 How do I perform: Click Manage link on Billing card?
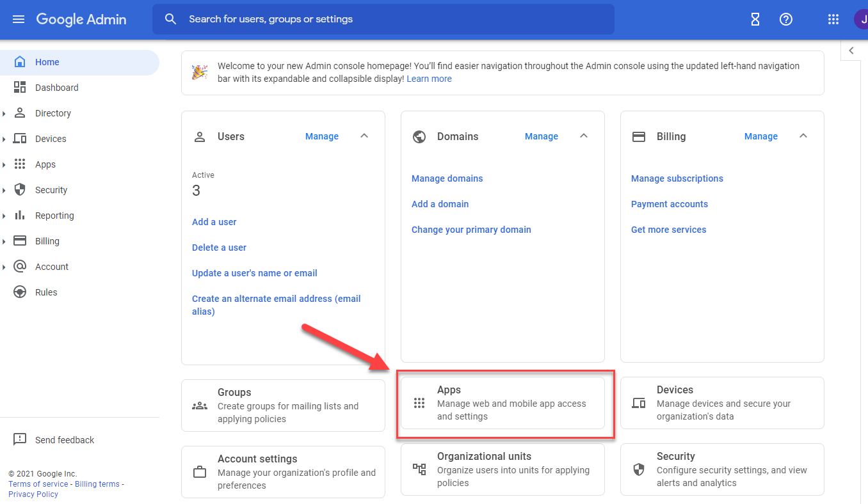761,136
